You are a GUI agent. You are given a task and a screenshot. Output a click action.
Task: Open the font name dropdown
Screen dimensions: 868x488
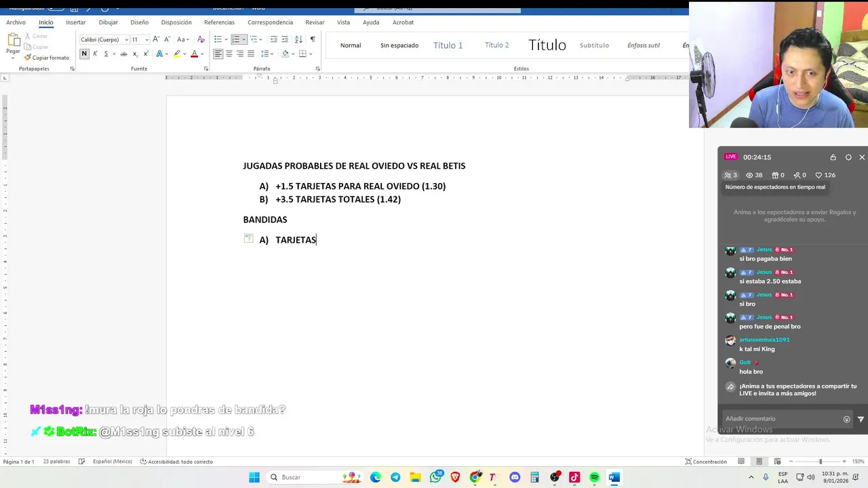click(127, 39)
